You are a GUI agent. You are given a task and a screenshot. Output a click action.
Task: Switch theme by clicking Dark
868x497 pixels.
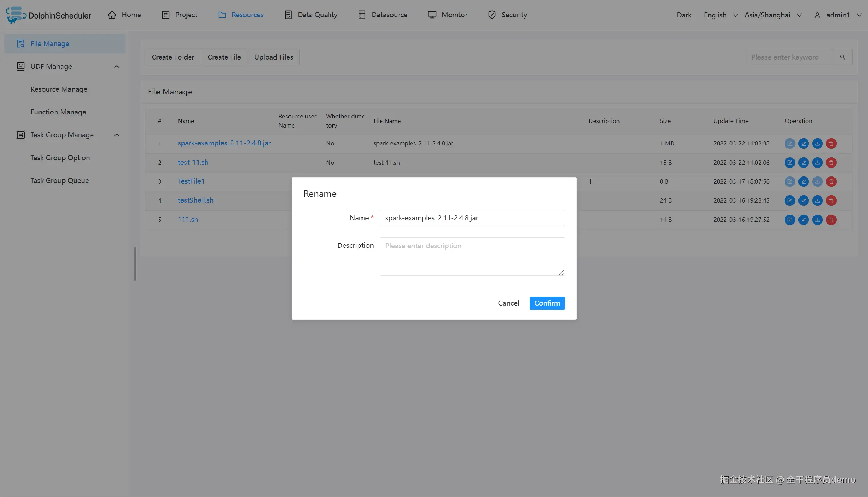(x=684, y=15)
